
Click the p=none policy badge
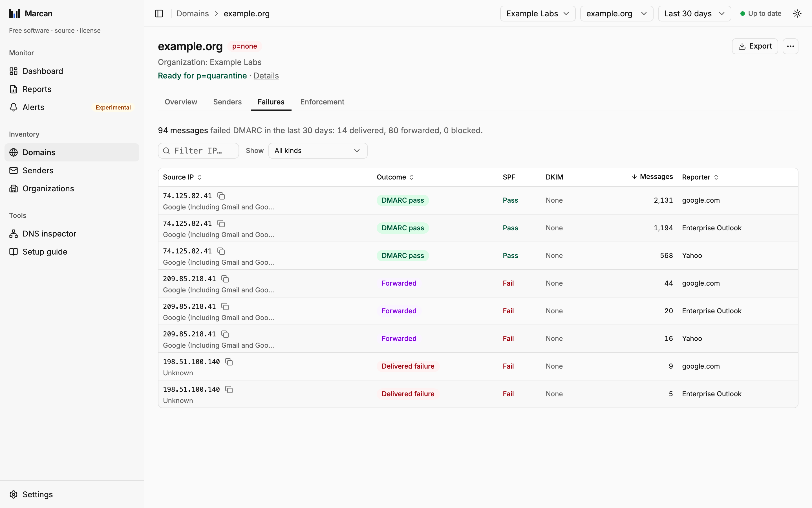coord(244,46)
